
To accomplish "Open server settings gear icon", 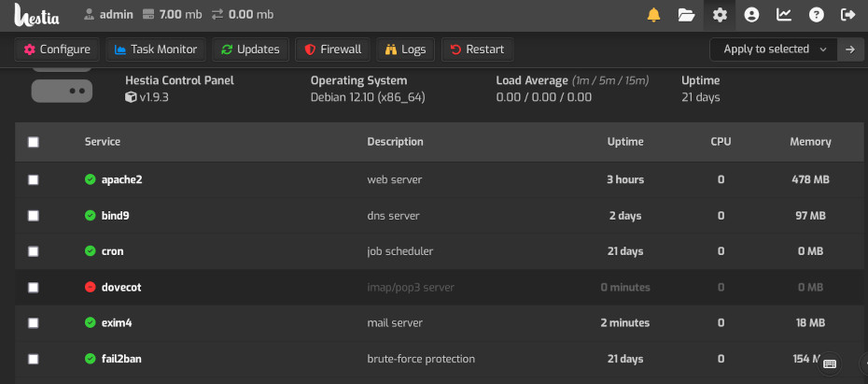I will pyautogui.click(x=719, y=15).
